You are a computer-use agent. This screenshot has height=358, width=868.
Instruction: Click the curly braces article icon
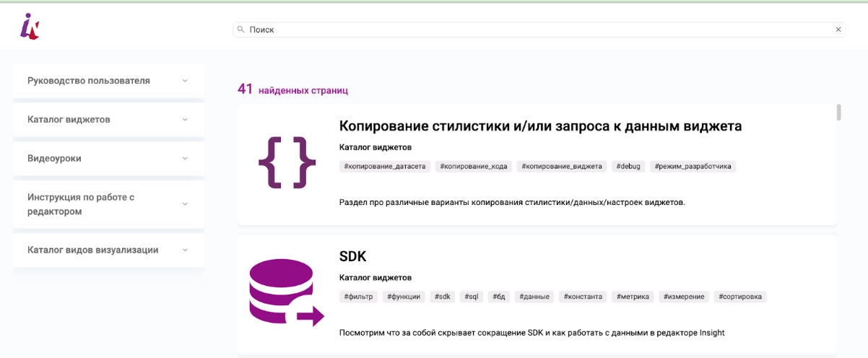click(x=287, y=162)
